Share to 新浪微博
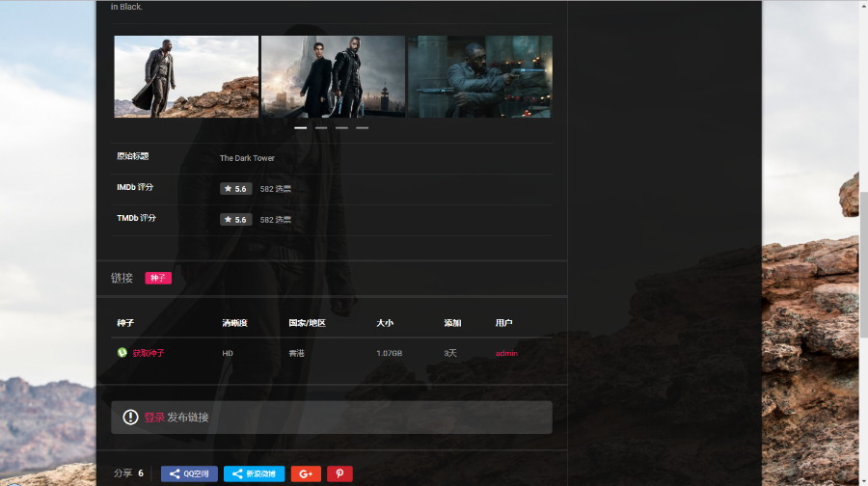Image resolution: width=868 pixels, height=486 pixels. pyautogui.click(x=254, y=473)
